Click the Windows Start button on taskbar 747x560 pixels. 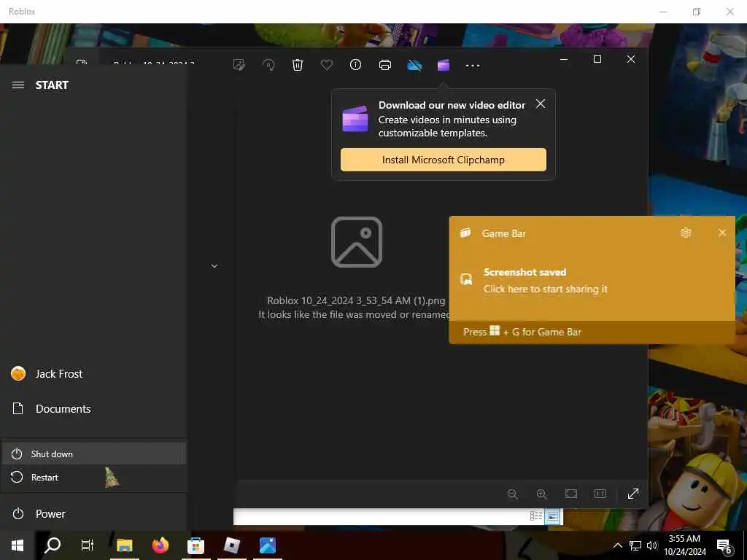[18, 545]
